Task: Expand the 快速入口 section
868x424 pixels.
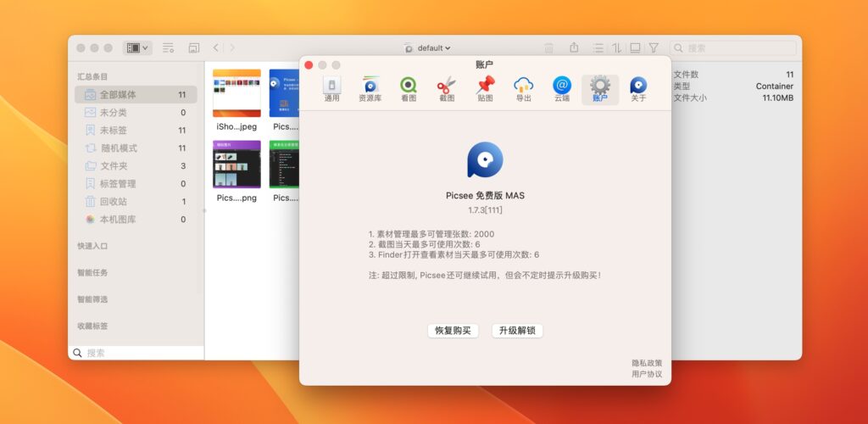Action: click(92, 246)
